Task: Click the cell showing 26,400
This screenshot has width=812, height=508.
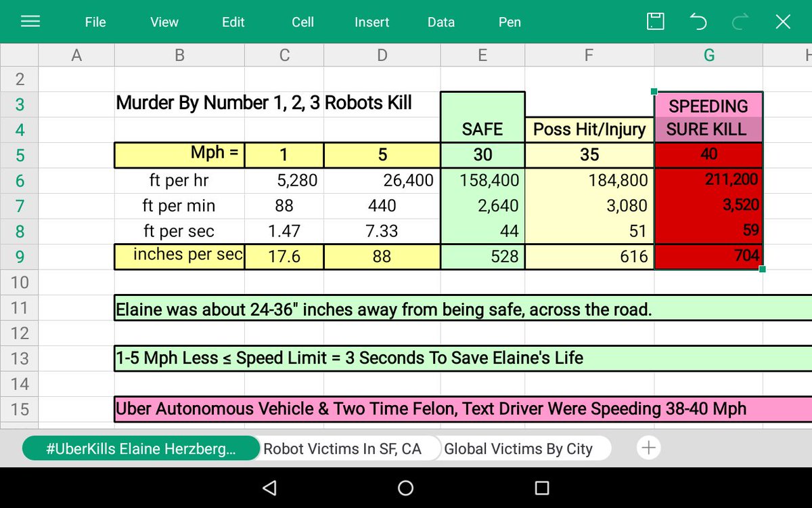Action: 382,180
